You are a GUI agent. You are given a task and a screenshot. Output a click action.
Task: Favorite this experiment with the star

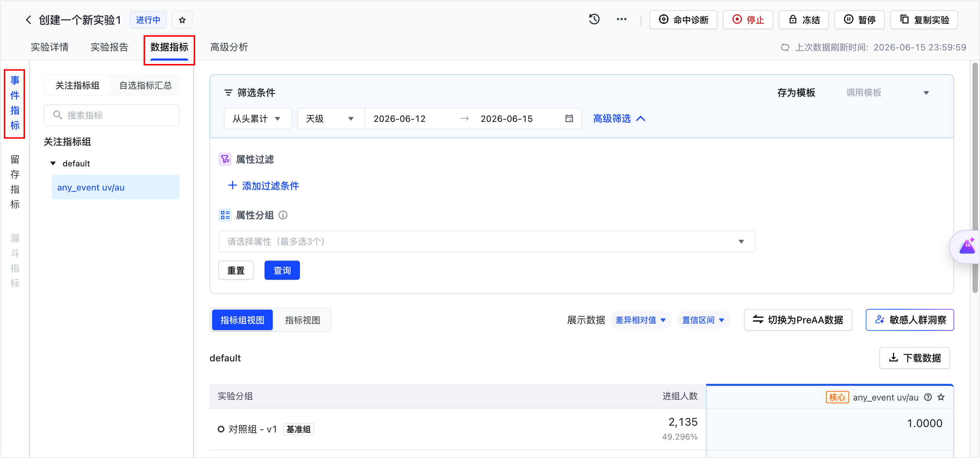click(x=182, y=20)
